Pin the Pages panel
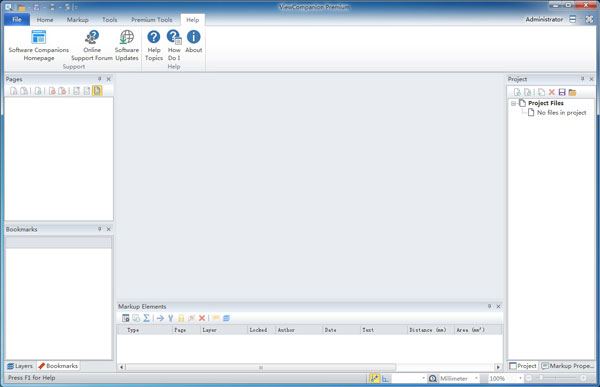This screenshot has height=387, width=600. pyautogui.click(x=99, y=79)
